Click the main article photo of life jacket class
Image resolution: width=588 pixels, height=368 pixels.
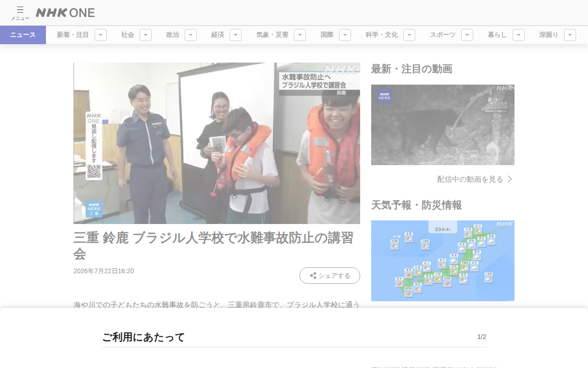(217, 143)
